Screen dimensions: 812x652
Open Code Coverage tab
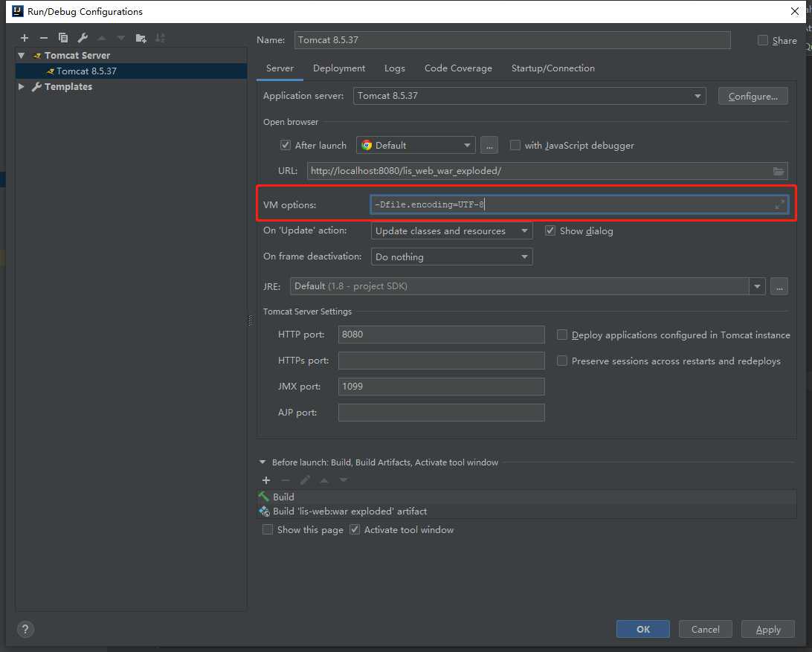tap(458, 68)
